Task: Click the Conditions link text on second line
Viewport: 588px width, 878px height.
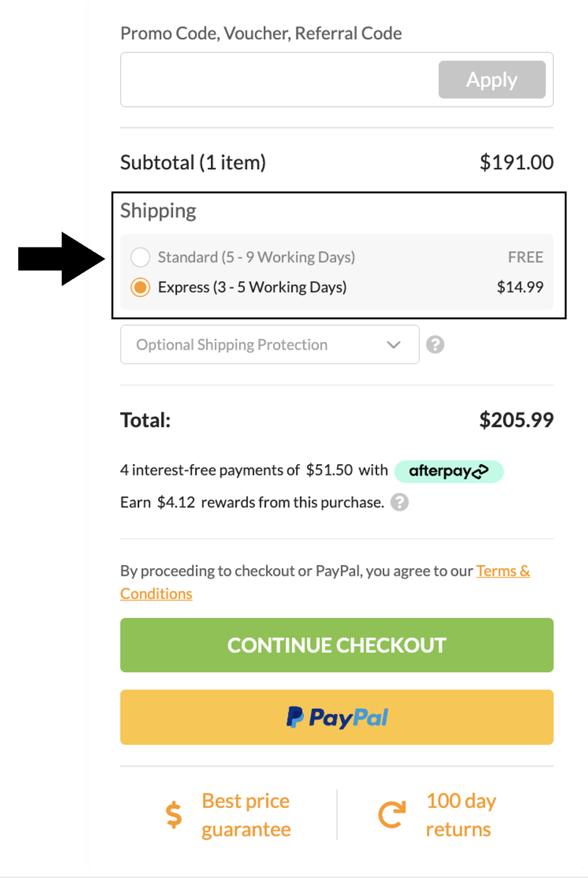Action: 156,594
